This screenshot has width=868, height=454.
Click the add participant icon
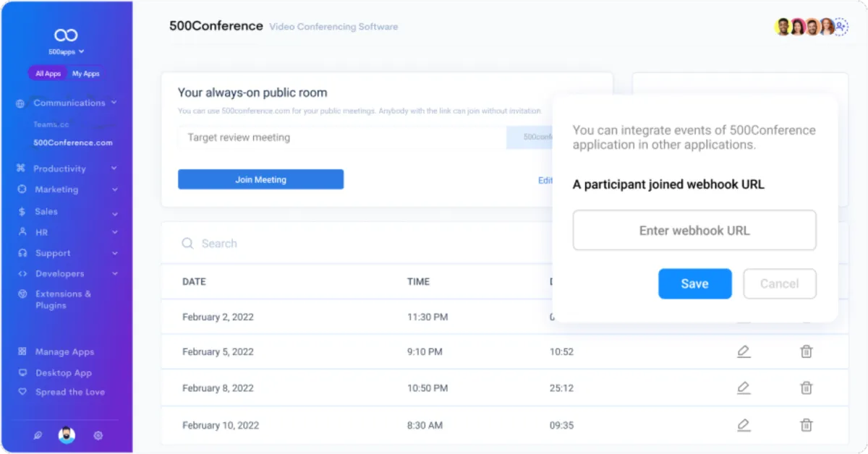(841, 27)
